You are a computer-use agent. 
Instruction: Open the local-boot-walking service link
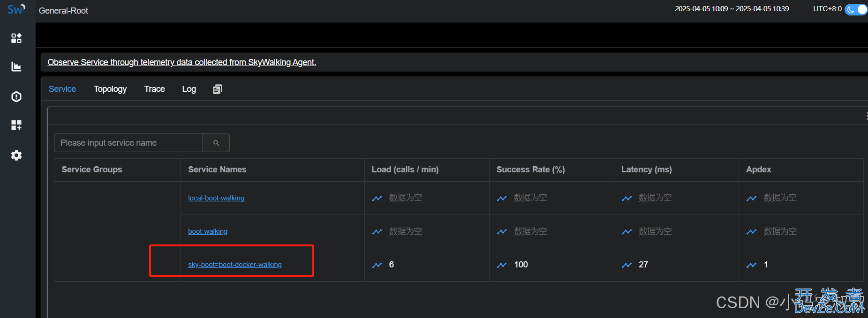pos(216,198)
